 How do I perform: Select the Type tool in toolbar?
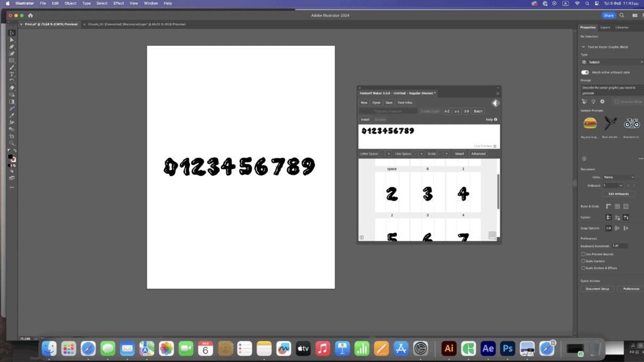(12, 74)
